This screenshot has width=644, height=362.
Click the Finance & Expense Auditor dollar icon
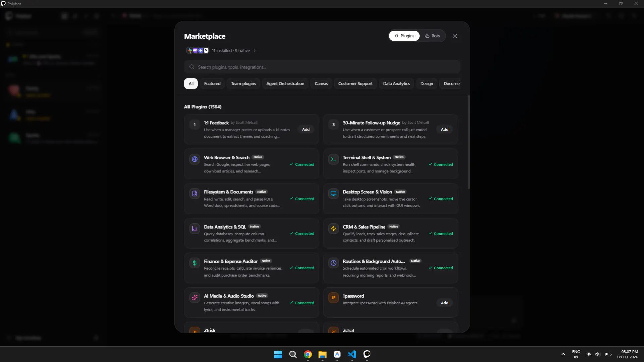click(x=195, y=263)
